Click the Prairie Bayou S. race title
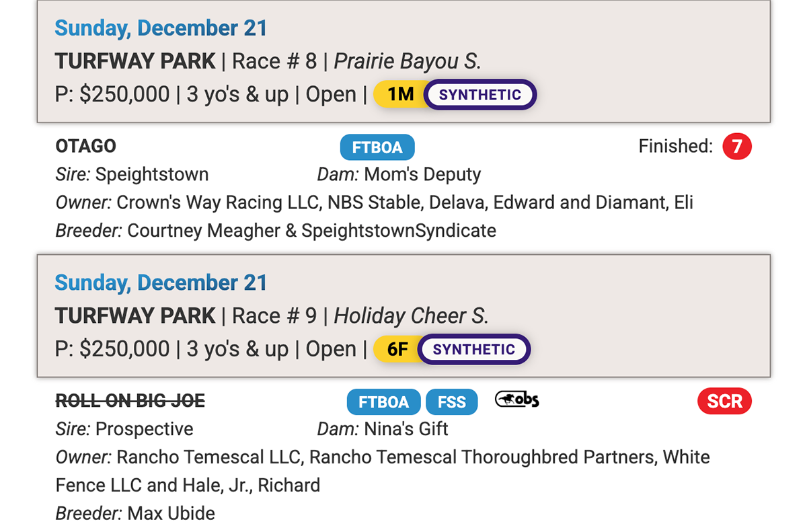 tap(408, 61)
